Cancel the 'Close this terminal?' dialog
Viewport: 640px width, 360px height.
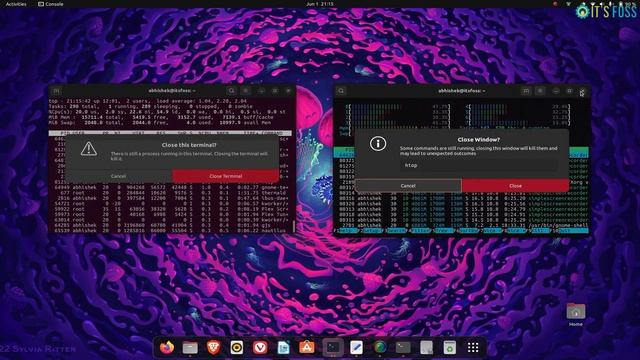click(118, 176)
